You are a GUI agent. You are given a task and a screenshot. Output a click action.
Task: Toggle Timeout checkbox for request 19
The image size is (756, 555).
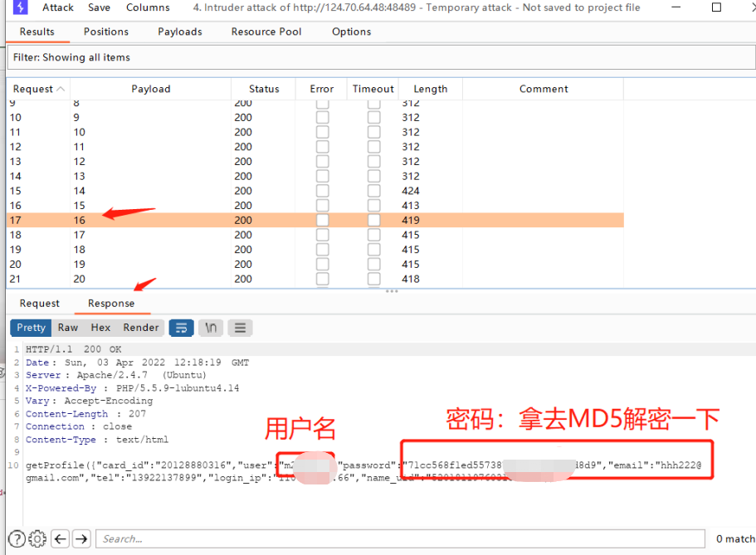[373, 250]
